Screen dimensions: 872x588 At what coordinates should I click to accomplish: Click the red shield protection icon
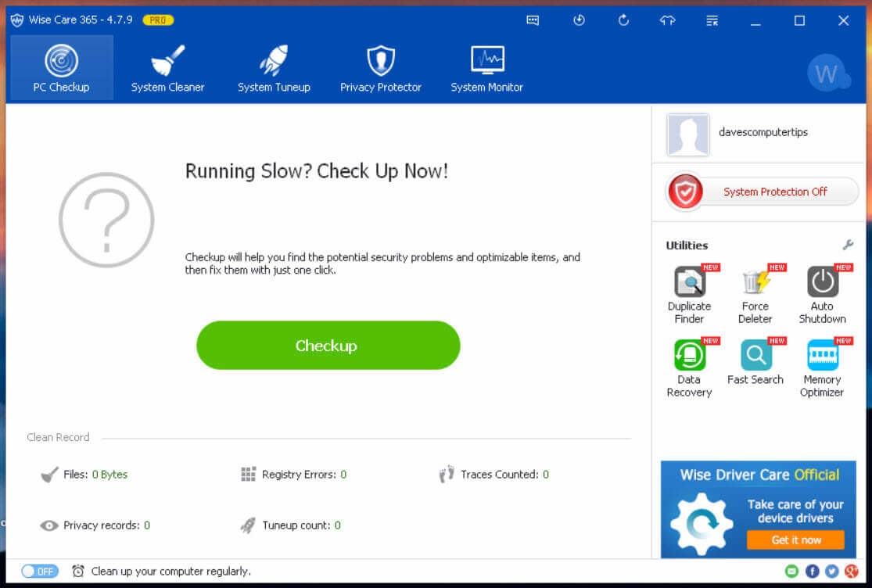tap(685, 192)
